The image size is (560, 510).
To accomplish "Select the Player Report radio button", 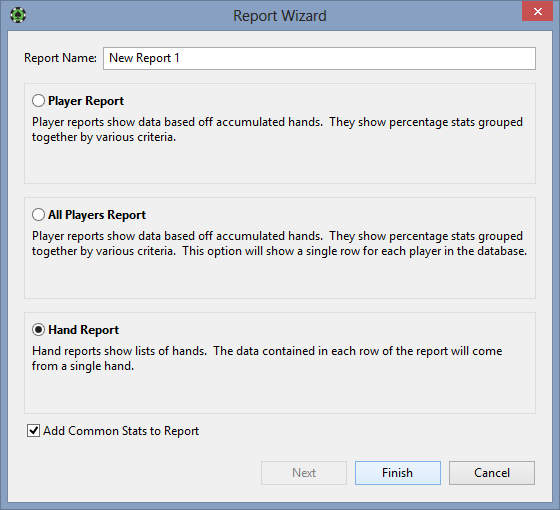I will [x=38, y=101].
